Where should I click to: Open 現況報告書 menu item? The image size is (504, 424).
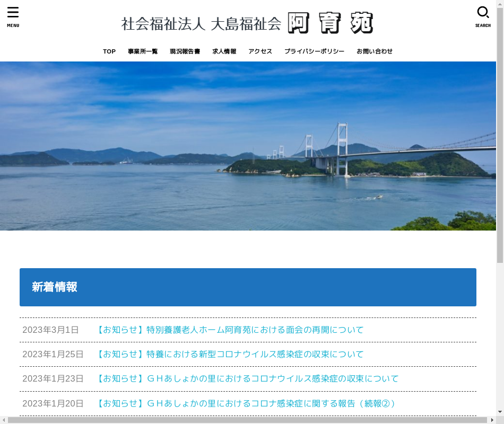click(185, 51)
